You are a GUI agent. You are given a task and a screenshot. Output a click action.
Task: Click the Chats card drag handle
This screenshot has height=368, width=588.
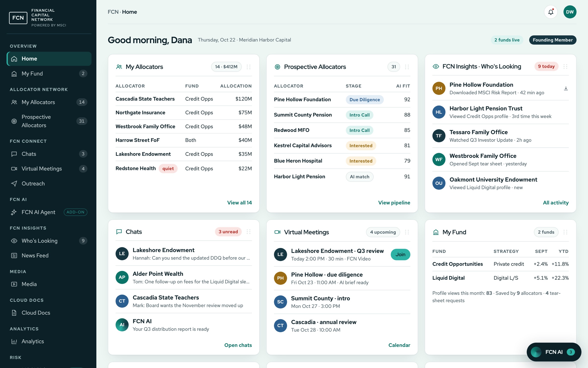coord(248,232)
